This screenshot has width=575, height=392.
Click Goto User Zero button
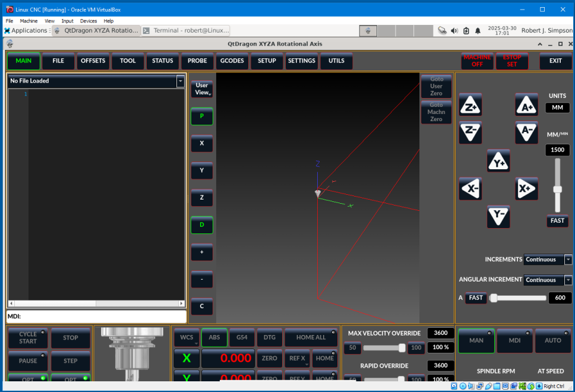tap(436, 87)
